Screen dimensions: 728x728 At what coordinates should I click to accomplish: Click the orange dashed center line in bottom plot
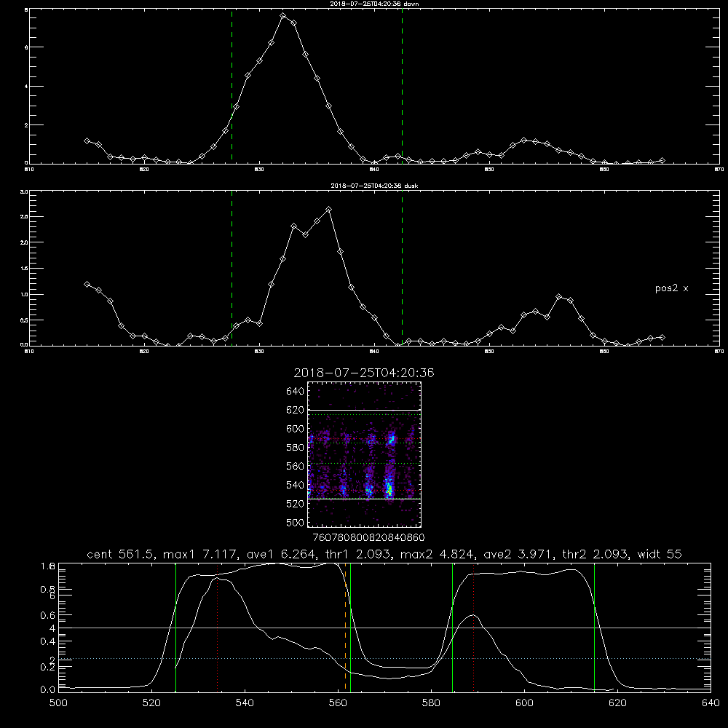coord(345,627)
